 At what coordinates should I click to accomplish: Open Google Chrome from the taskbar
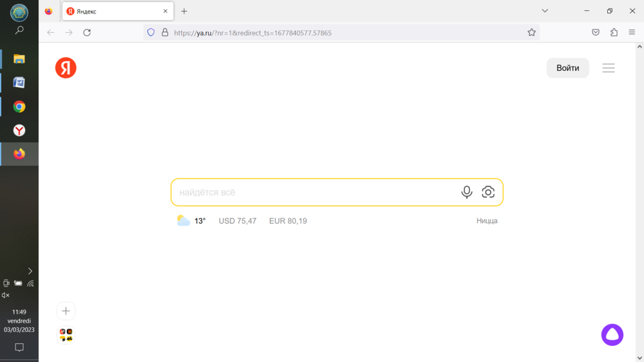coord(19,107)
